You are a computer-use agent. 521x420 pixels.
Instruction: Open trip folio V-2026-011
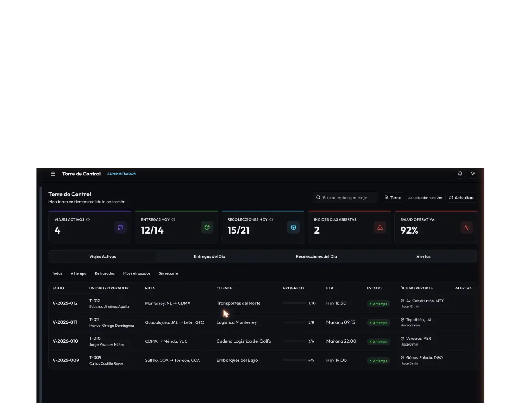pyautogui.click(x=65, y=322)
